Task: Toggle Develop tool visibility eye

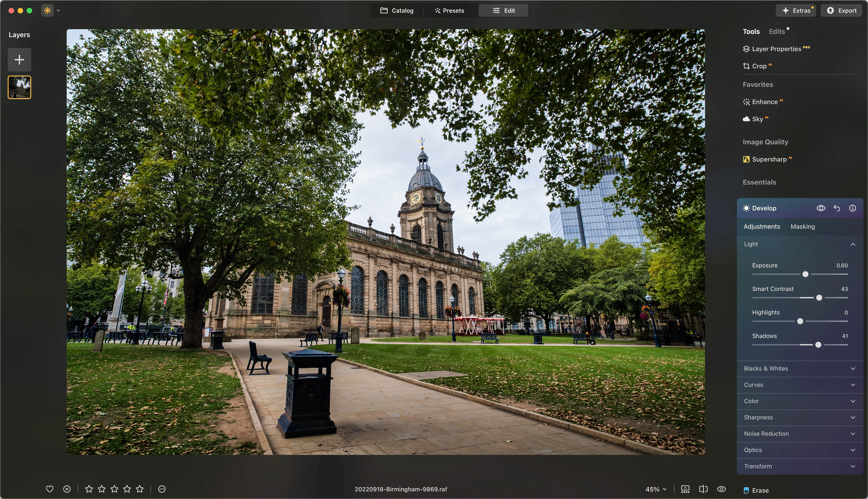Action: [x=821, y=208]
